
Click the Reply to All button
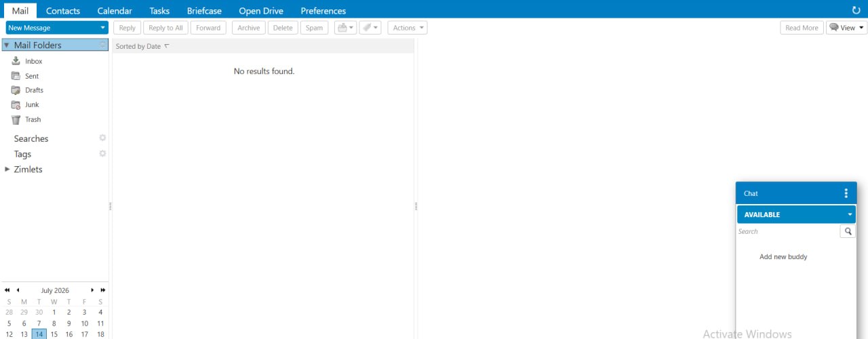(165, 28)
